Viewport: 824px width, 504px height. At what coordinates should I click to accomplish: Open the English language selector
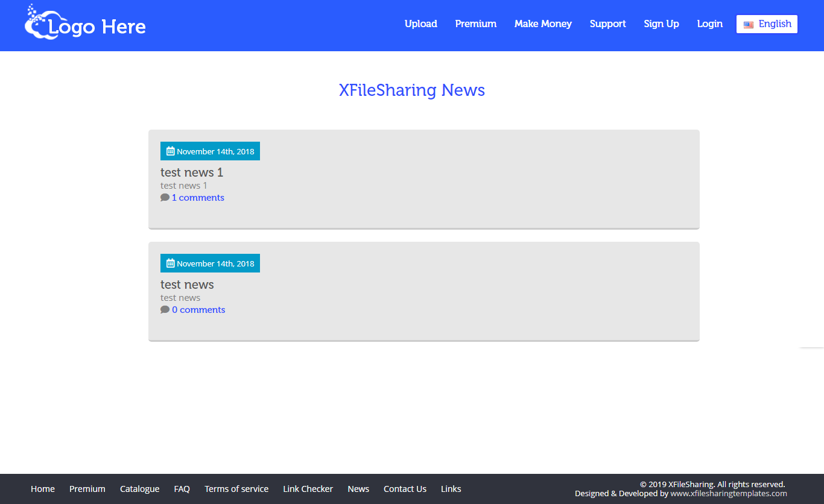767,24
